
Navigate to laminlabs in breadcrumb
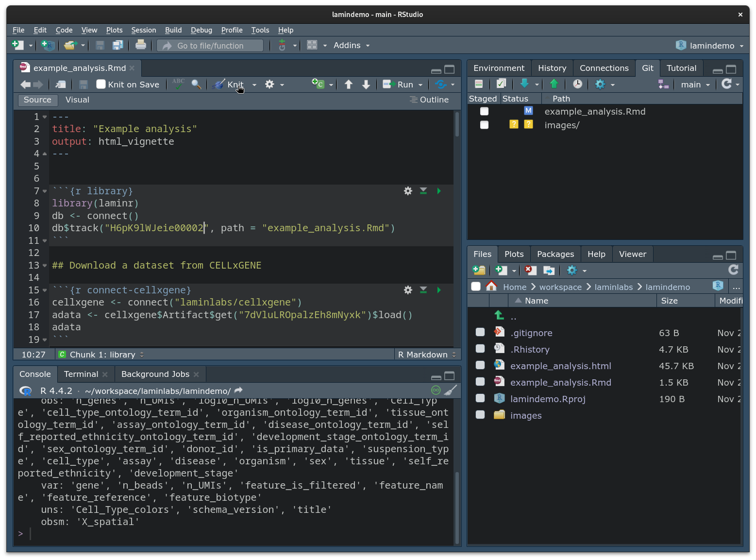tap(613, 287)
